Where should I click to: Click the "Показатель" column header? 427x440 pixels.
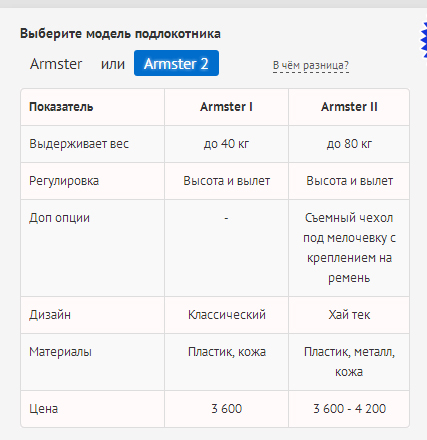pyautogui.click(x=61, y=107)
